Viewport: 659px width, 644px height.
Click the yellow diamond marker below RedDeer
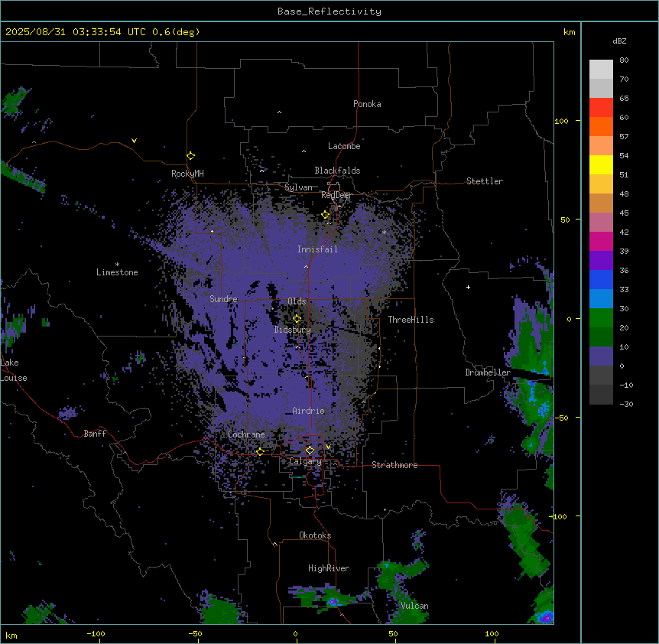tap(326, 215)
